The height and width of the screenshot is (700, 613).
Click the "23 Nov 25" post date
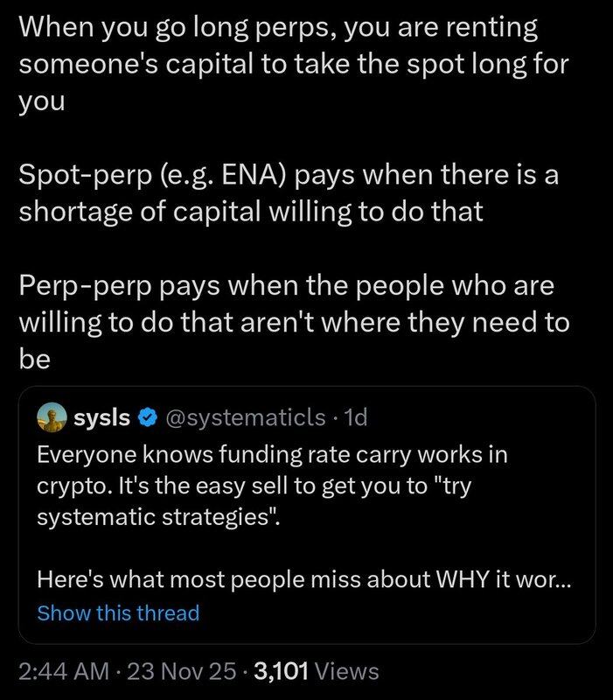(x=183, y=671)
